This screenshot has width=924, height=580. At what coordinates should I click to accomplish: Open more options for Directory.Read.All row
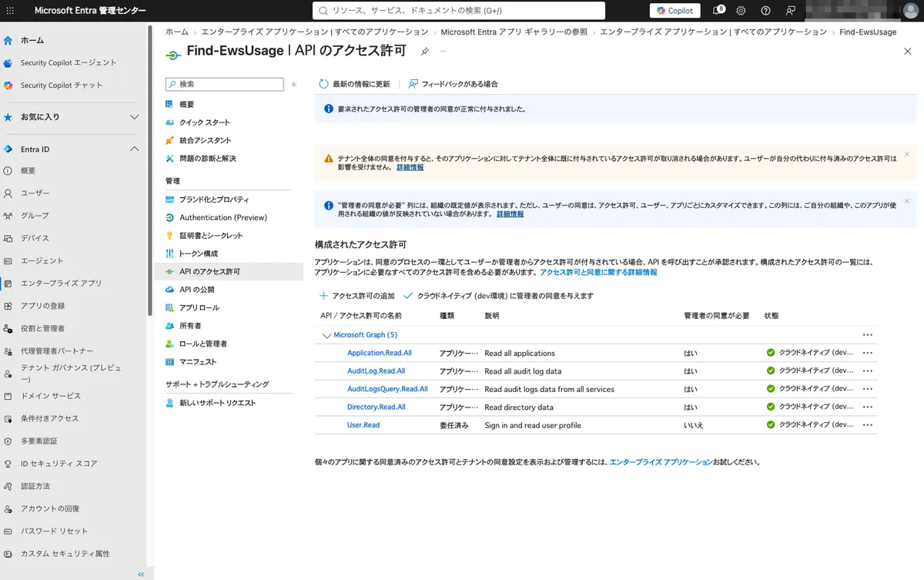coord(868,407)
